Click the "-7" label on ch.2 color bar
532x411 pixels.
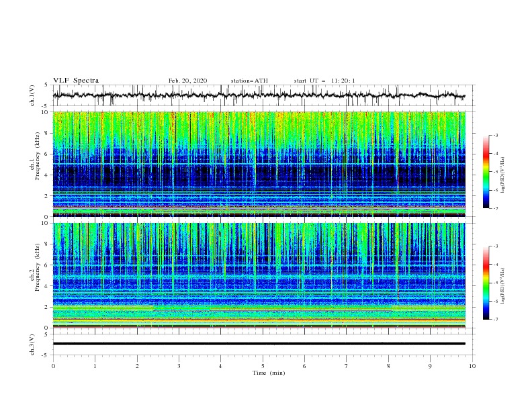tap(495, 320)
